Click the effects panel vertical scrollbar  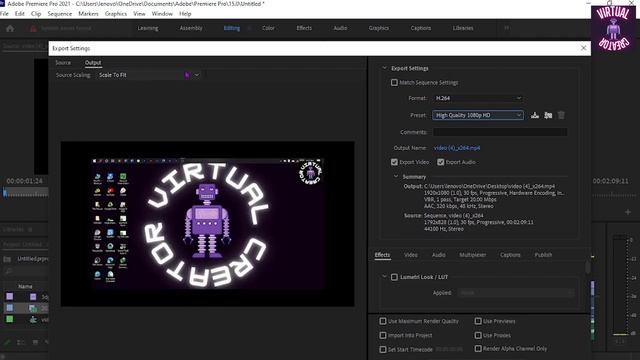pos(588,267)
